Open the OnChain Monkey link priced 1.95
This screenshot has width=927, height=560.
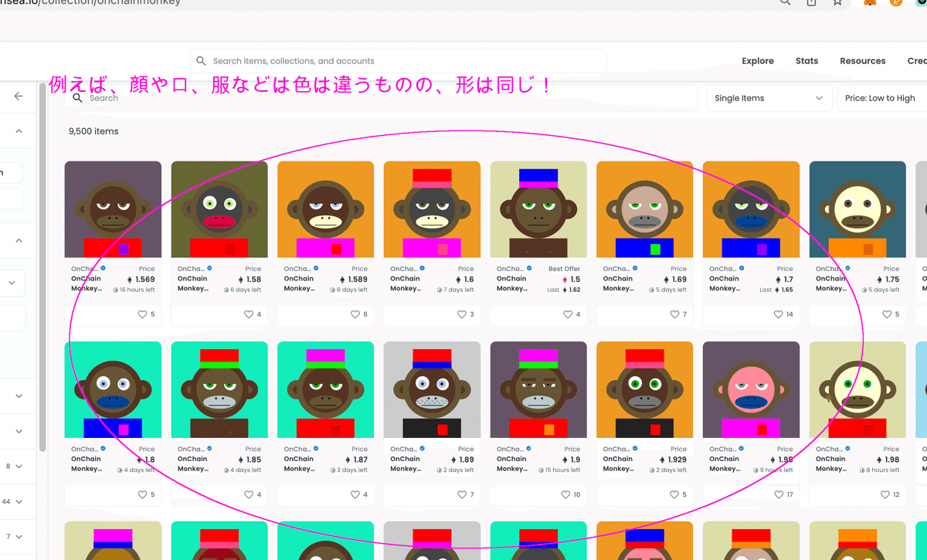(x=725, y=463)
